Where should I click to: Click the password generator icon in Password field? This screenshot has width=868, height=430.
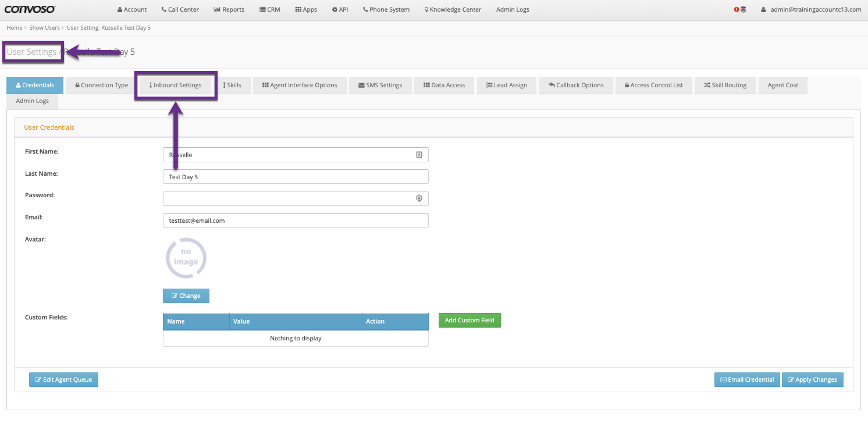coord(419,198)
